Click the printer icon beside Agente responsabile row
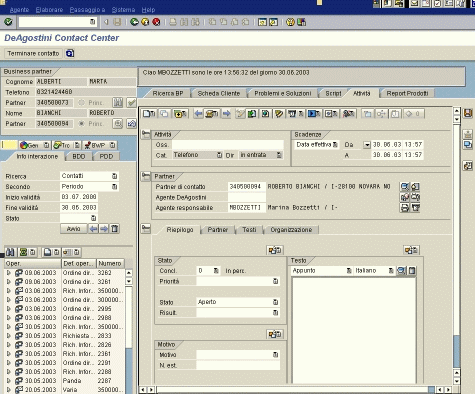The height and width of the screenshot is (394, 475). click(x=405, y=208)
